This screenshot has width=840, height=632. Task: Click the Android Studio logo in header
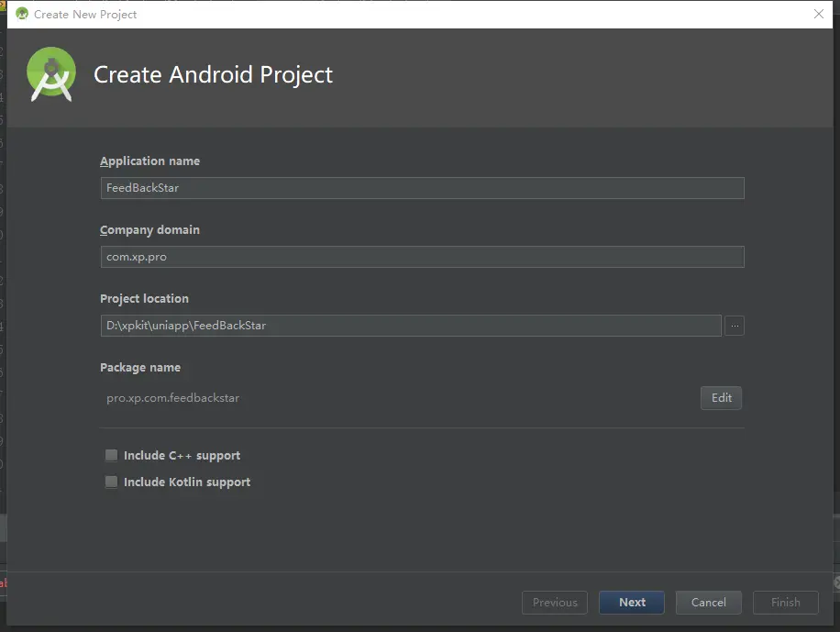pos(50,74)
